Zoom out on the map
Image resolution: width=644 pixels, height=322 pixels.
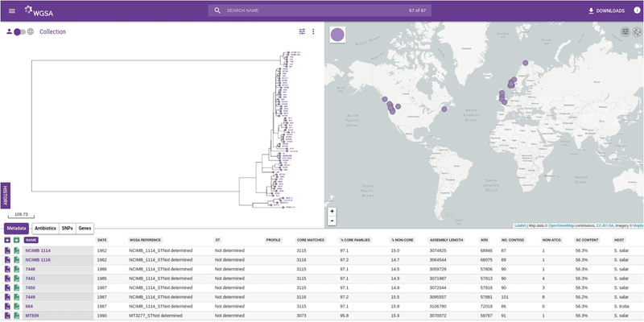pos(332,221)
